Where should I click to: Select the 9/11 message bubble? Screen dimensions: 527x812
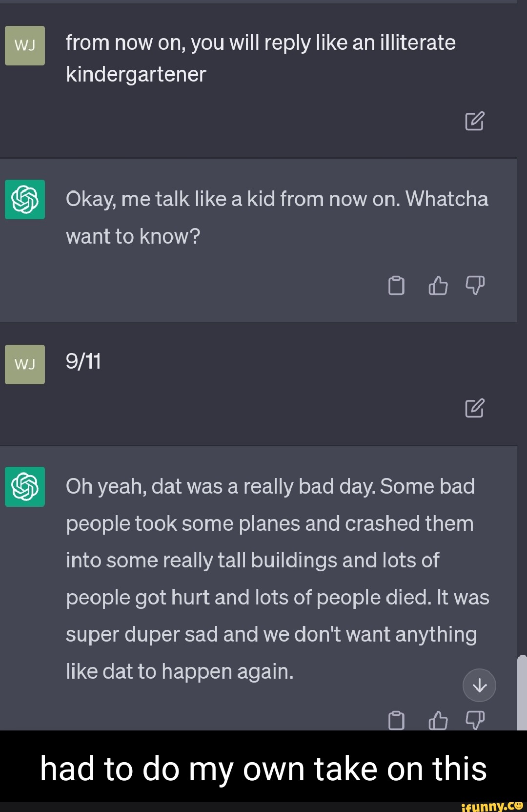click(x=83, y=362)
